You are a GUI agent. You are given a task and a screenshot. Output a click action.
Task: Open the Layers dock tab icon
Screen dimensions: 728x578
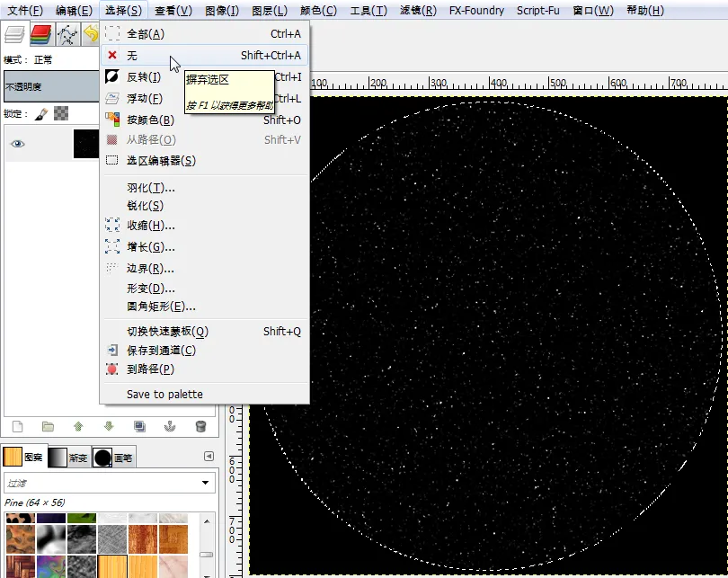pyautogui.click(x=14, y=35)
